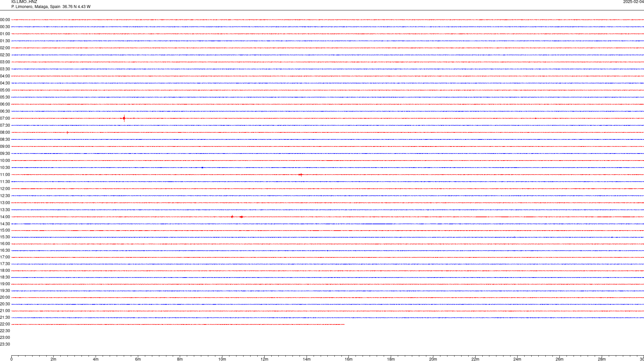Image resolution: width=644 pixels, height=362 pixels.
Task: Select the 23:30 time label
Action: [5, 344]
